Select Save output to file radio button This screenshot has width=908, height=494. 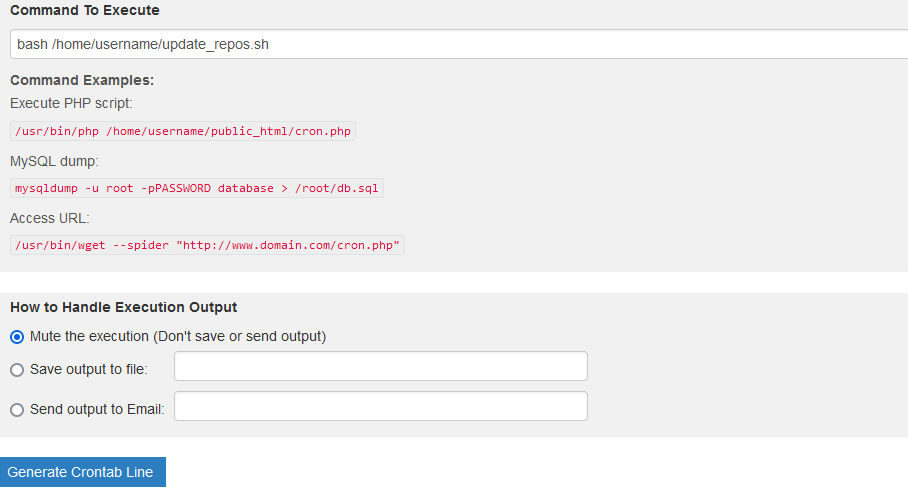pos(17,370)
